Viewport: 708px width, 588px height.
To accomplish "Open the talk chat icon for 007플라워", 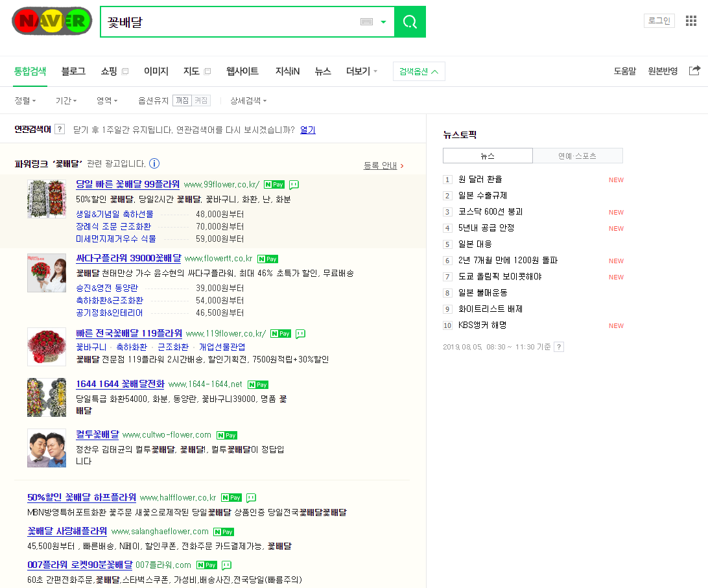I will pyautogui.click(x=227, y=565).
